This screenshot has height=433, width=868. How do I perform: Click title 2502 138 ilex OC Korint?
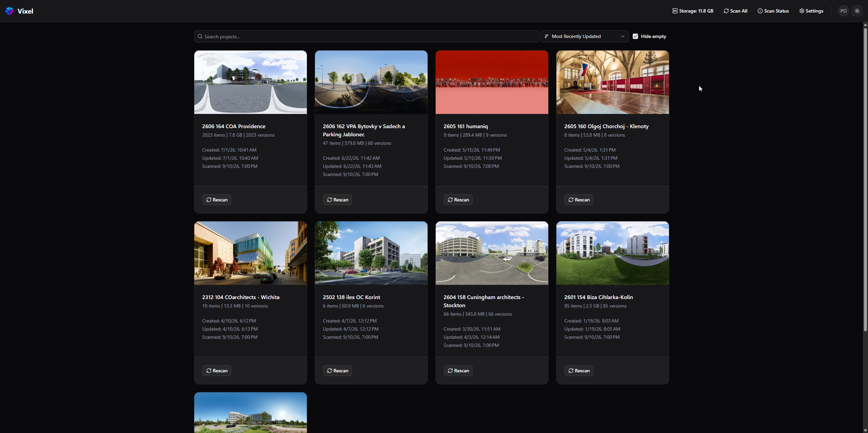click(x=351, y=297)
